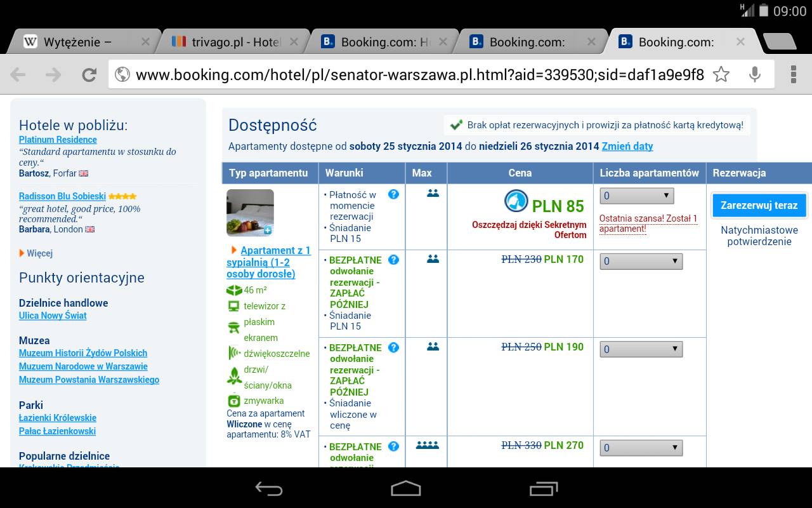This screenshot has width=812, height=508.
Task: Open the apartment count dropdown for PLN 190
Action: tap(641, 349)
